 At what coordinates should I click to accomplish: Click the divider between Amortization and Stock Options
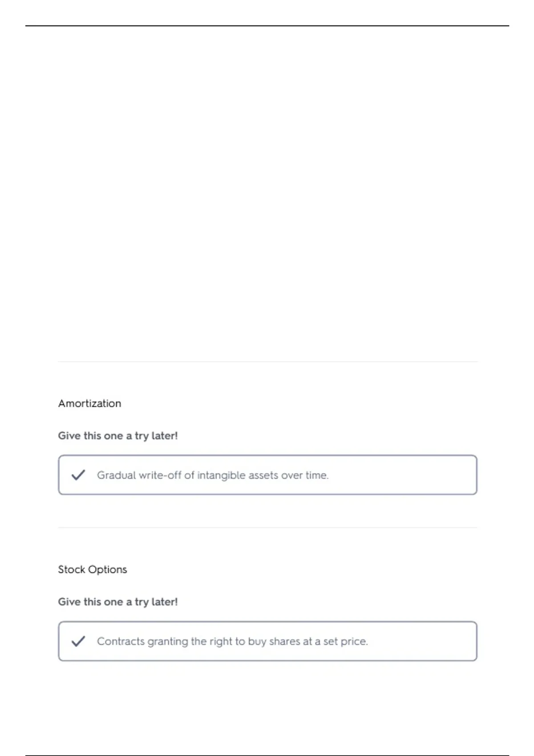267,528
